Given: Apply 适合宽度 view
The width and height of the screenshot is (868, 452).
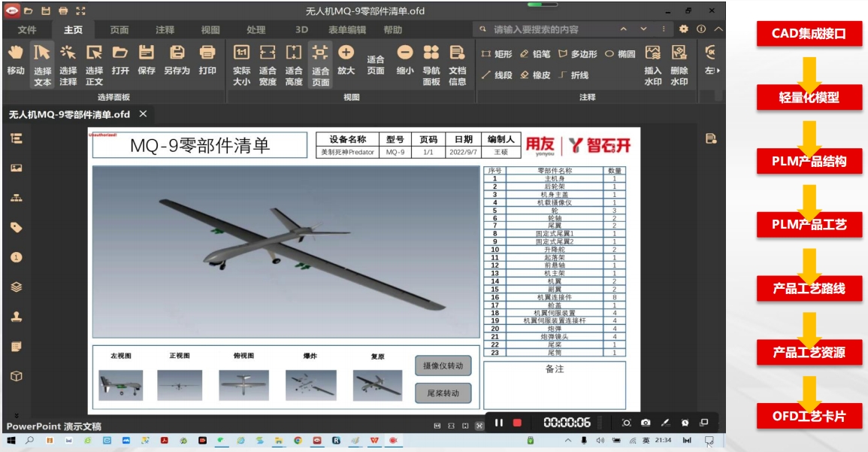Looking at the screenshot, I should tap(268, 65).
